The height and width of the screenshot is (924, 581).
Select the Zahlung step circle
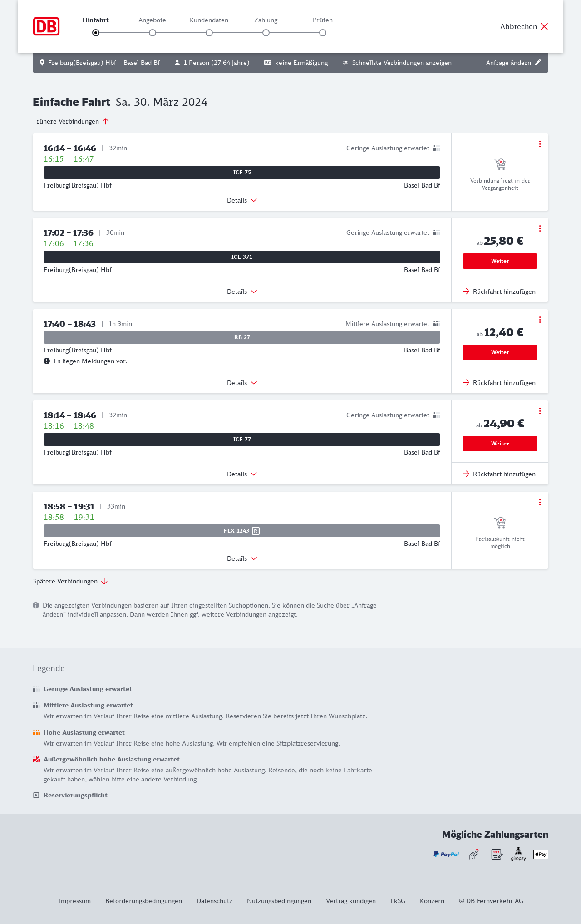pyautogui.click(x=266, y=33)
